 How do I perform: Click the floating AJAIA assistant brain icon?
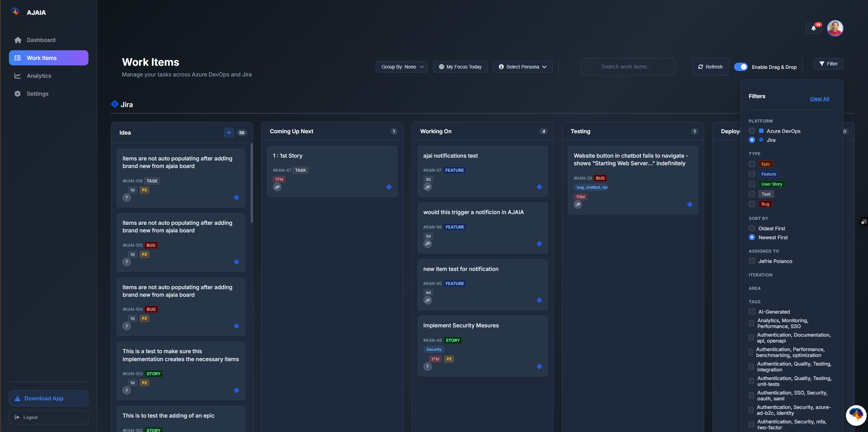click(855, 415)
